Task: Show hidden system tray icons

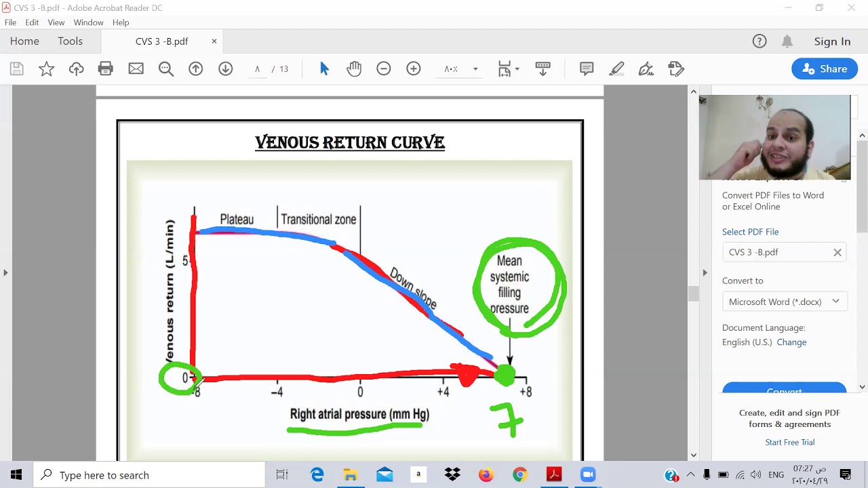Action: [690, 475]
